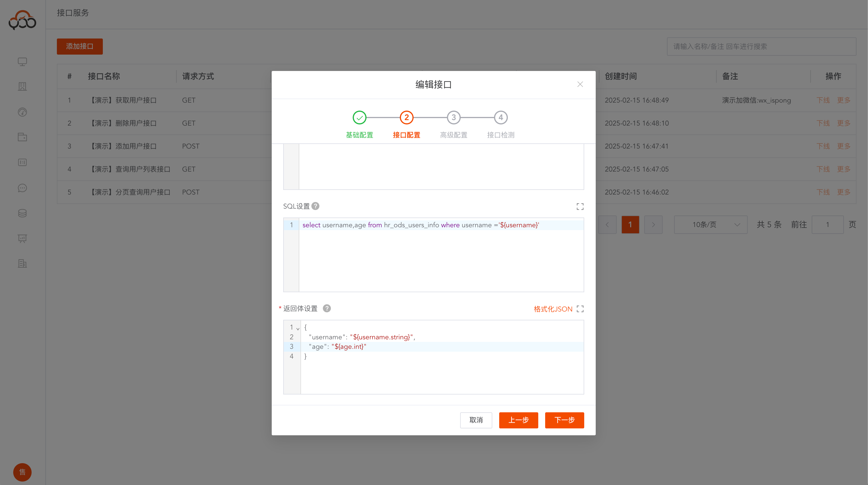Screen dimensions: 868x485
Task: Click the presentation board sidebar icon
Action: coord(22,238)
